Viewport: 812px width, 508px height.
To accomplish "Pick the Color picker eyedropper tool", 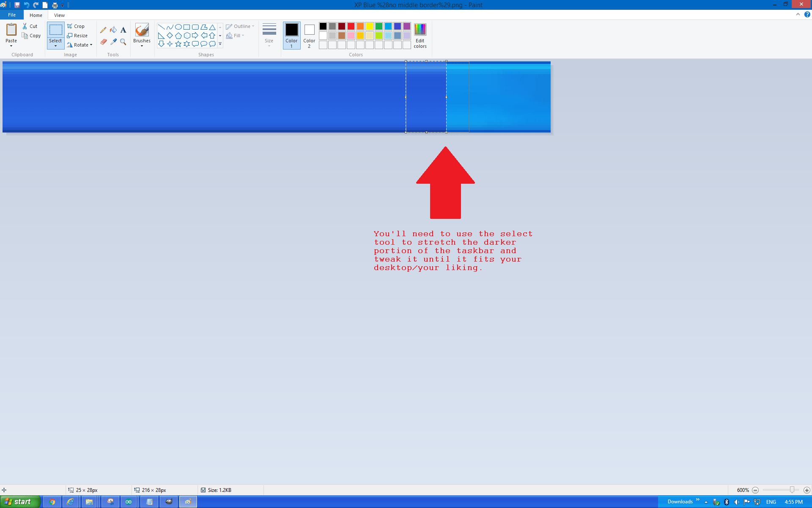I will pos(113,42).
